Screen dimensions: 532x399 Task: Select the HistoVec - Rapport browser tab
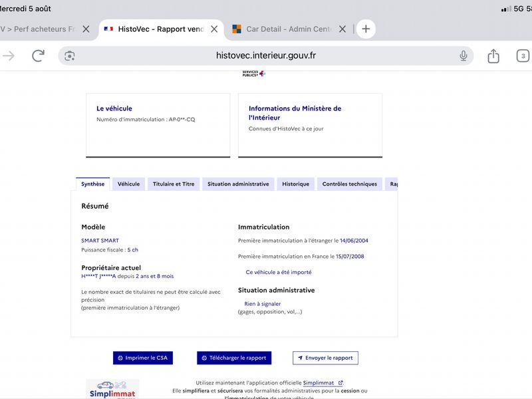coord(161,29)
